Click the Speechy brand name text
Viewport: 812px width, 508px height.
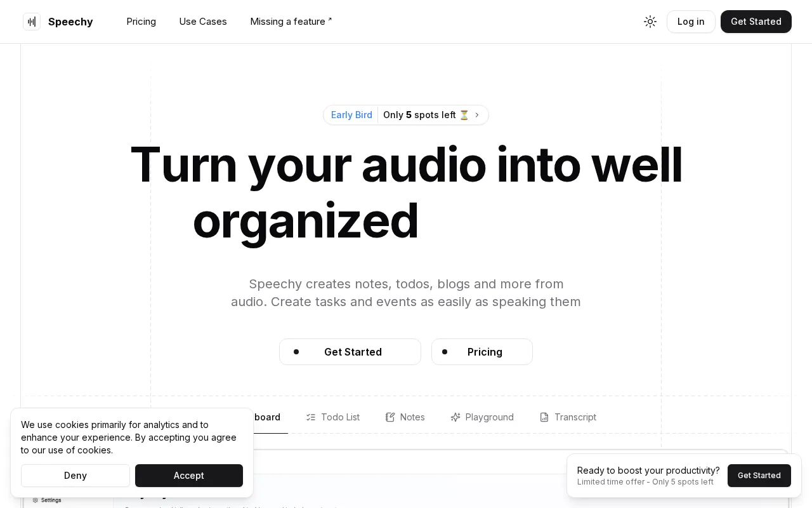[x=70, y=22]
